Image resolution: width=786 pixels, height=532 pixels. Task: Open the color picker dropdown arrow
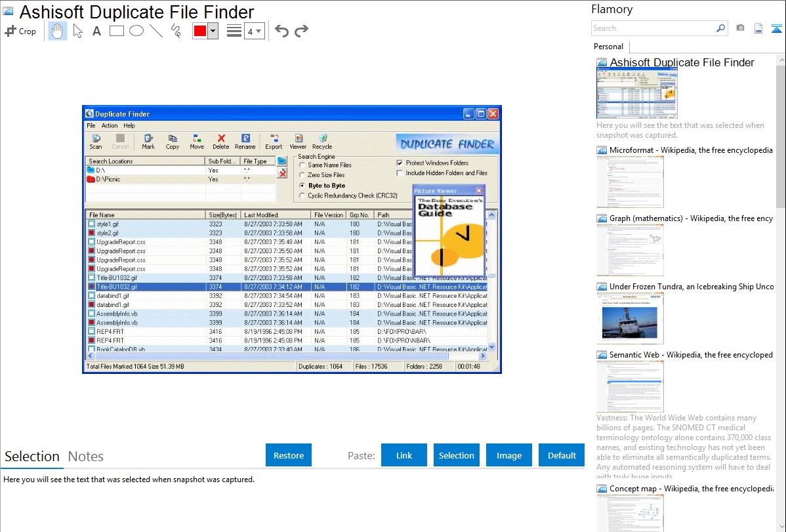point(213,31)
